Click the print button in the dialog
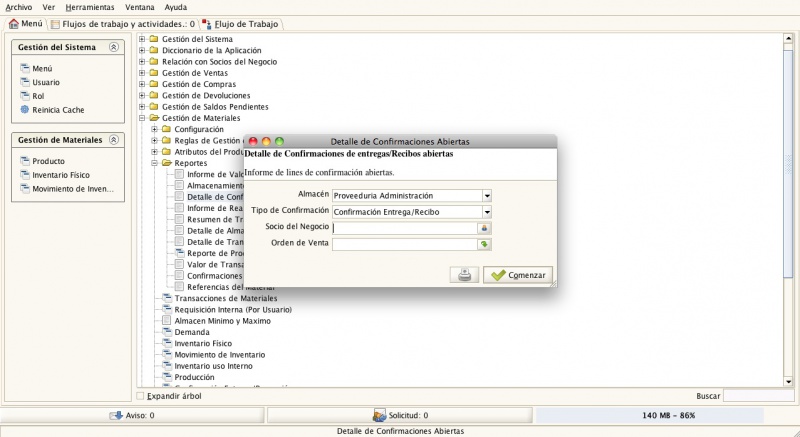 point(464,275)
